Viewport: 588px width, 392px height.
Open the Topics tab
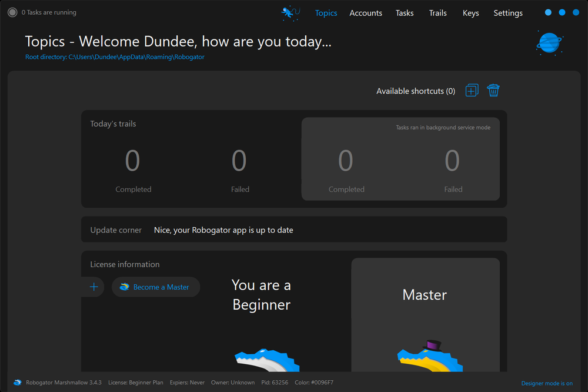tap(326, 13)
